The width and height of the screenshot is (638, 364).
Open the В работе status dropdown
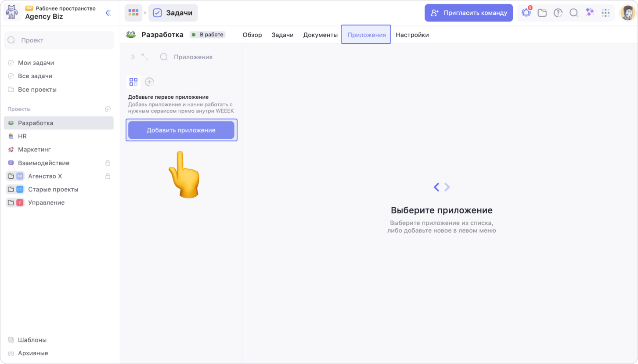point(208,35)
